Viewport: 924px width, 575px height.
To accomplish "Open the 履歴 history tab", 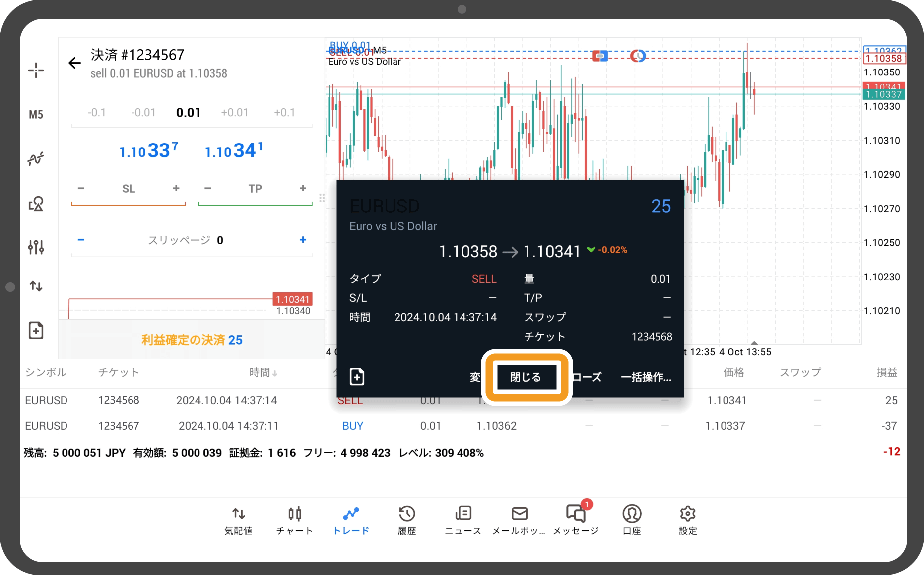I will [407, 520].
